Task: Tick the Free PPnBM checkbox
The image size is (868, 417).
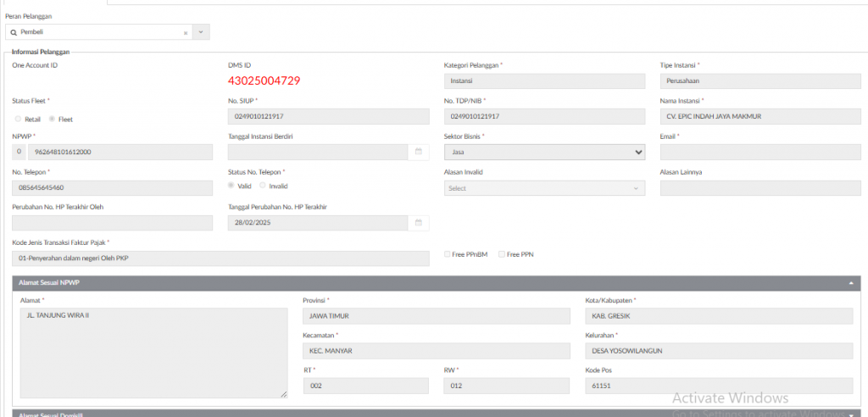Action: point(448,254)
